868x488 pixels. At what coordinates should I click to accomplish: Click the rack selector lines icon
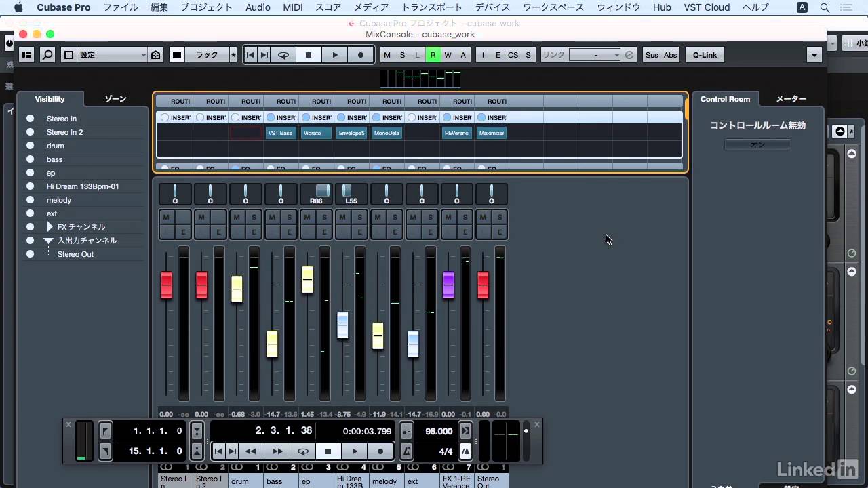pyautogui.click(x=177, y=55)
